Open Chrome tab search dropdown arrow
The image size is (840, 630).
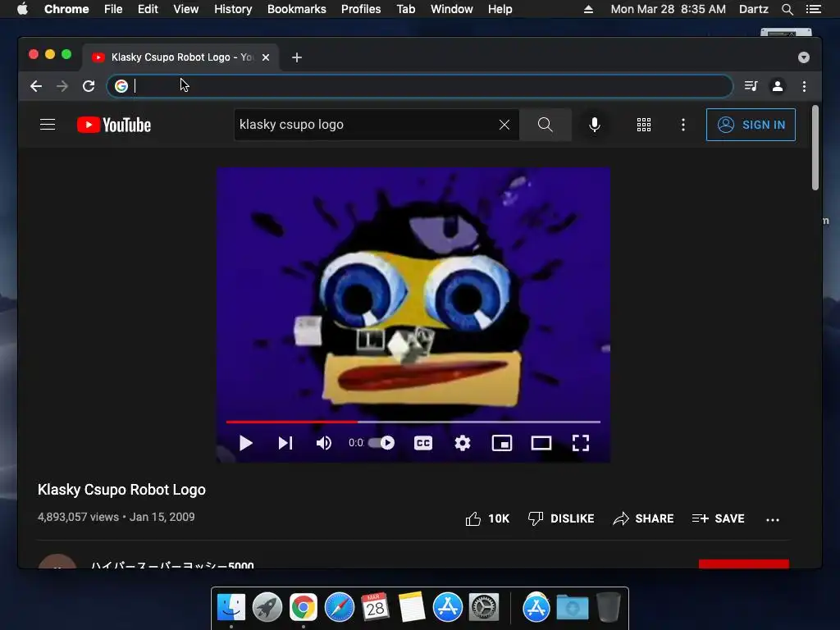[x=804, y=57]
